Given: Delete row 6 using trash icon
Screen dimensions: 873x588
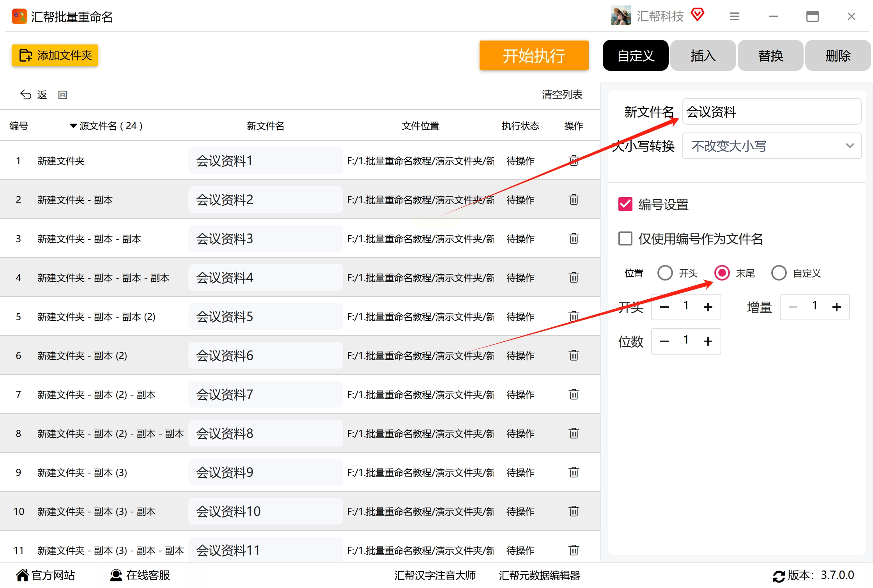Looking at the screenshot, I should pyautogui.click(x=573, y=355).
